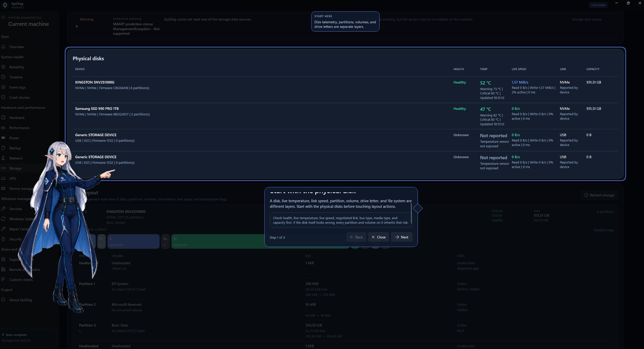
Task: Open Crash dumps page
Action: tap(20, 97)
